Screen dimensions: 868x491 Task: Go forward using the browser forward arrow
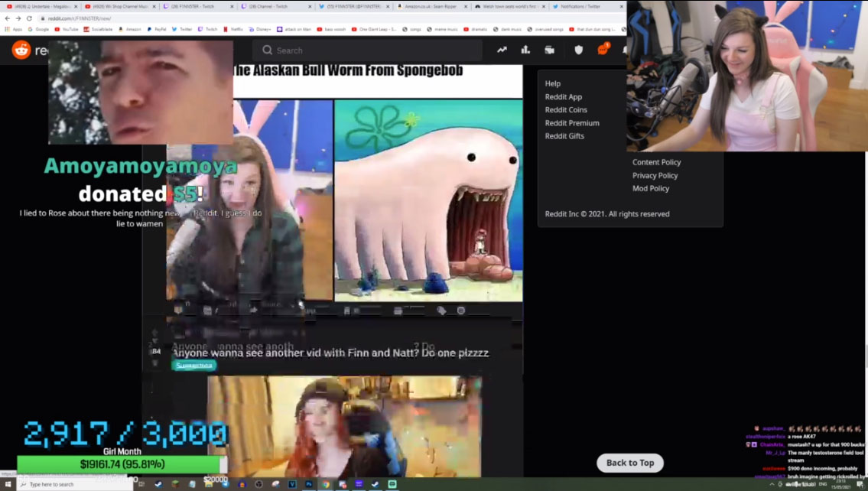[18, 18]
